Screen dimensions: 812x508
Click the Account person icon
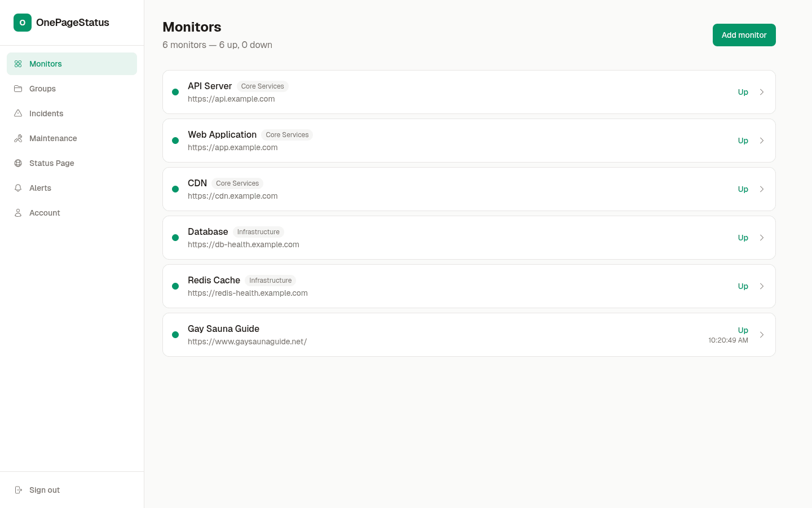tap(17, 213)
